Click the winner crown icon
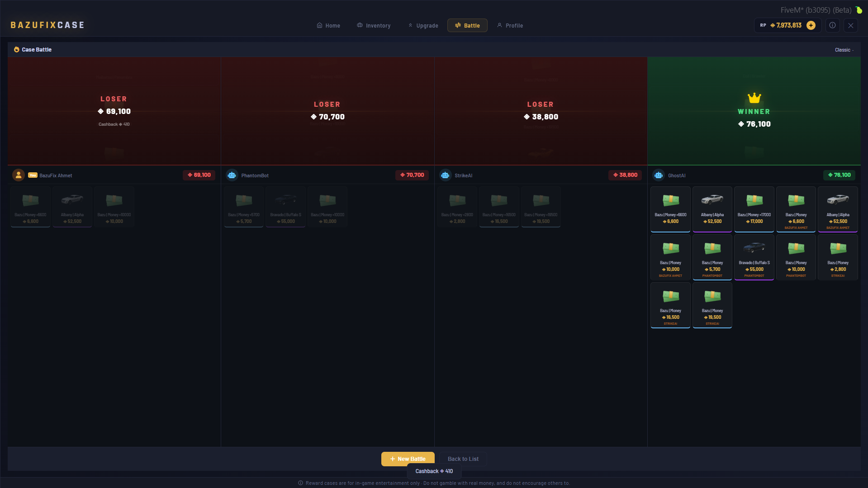The width and height of the screenshot is (868, 488). point(754,98)
